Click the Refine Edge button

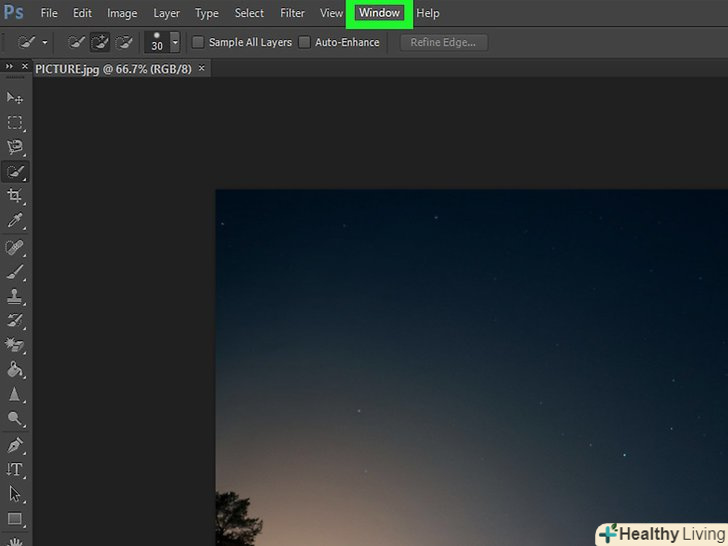443,42
